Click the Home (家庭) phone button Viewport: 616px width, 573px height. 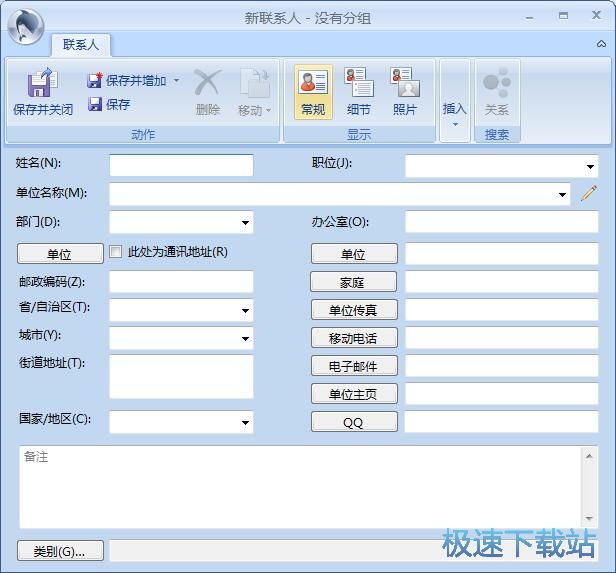[x=353, y=282]
